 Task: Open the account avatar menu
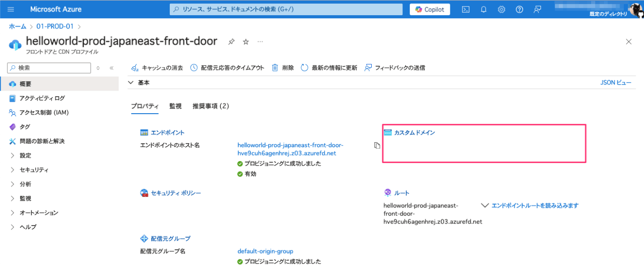[636, 9]
